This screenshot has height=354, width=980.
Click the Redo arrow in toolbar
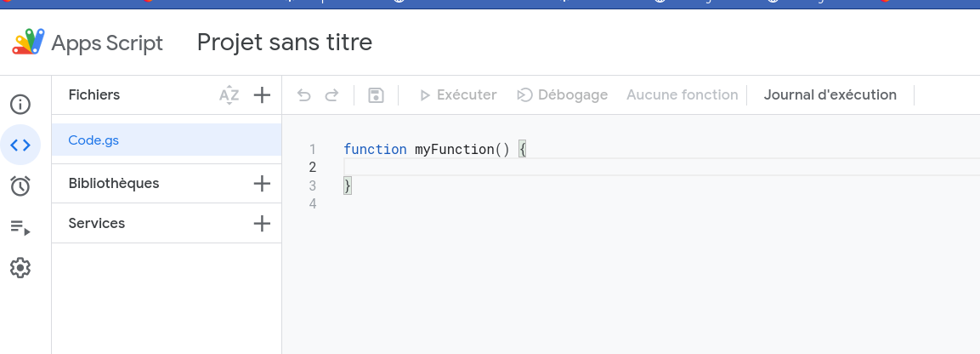[x=332, y=95]
